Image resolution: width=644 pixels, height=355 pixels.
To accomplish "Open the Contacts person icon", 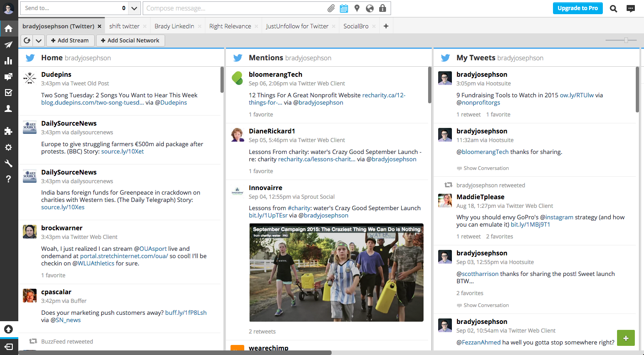I will click(8, 109).
